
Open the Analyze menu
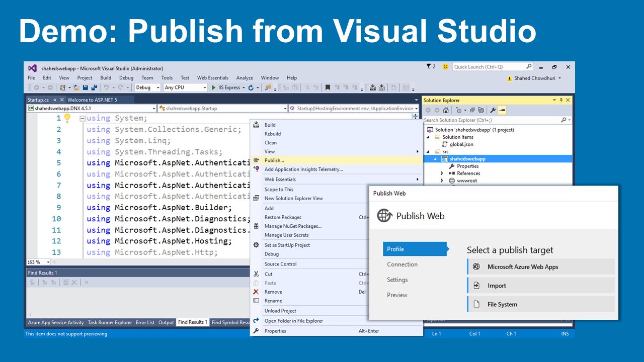245,78
